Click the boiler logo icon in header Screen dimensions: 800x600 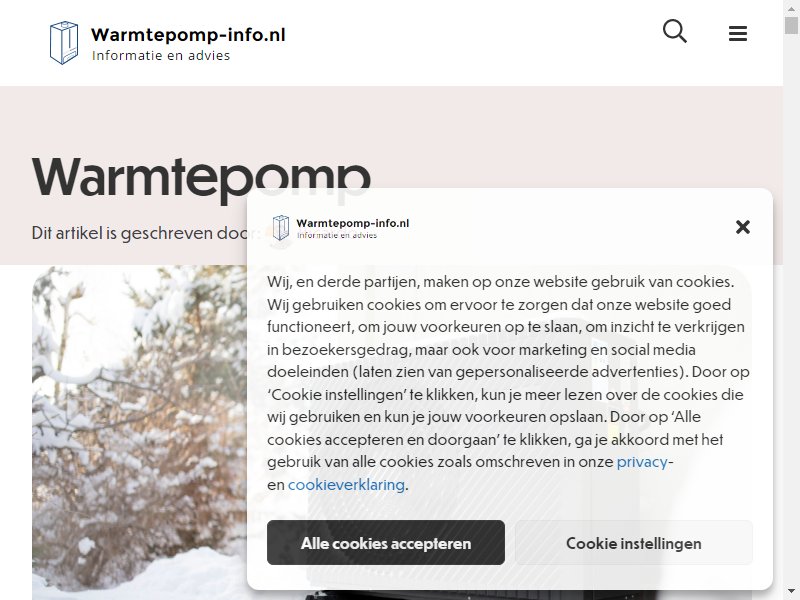click(x=64, y=43)
